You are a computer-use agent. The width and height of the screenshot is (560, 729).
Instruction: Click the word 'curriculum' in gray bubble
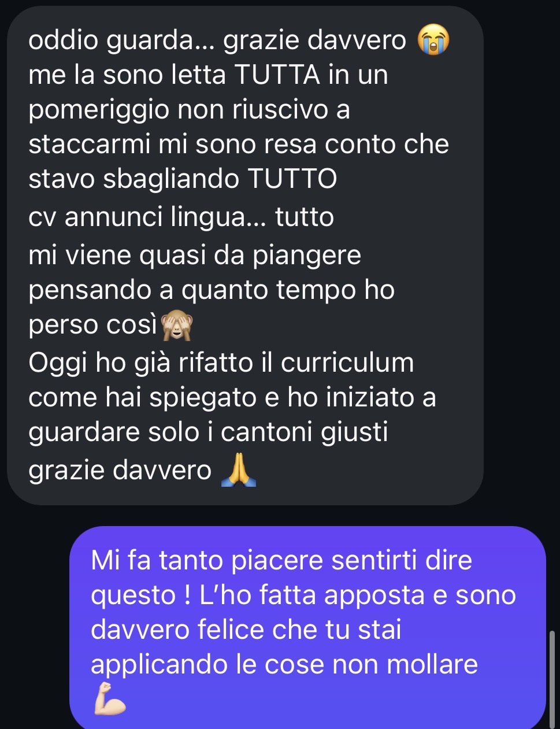pos(347,363)
